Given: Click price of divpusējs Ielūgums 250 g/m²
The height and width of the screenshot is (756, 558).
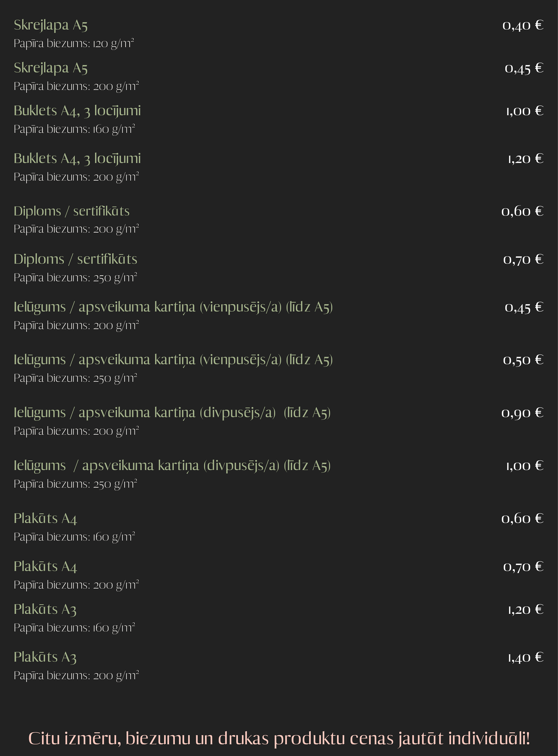Looking at the screenshot, I should point(524,466).
